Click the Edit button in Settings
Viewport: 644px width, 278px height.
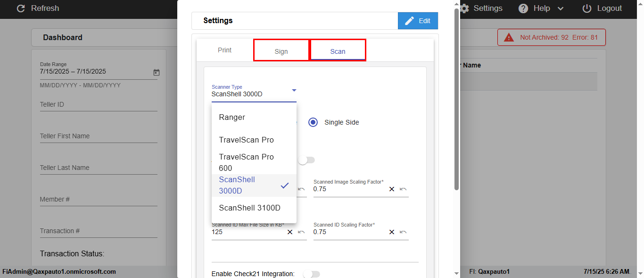click(x=418, y=21)
